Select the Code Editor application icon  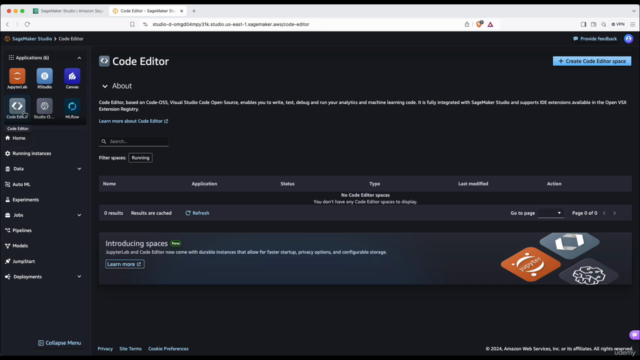17,106
